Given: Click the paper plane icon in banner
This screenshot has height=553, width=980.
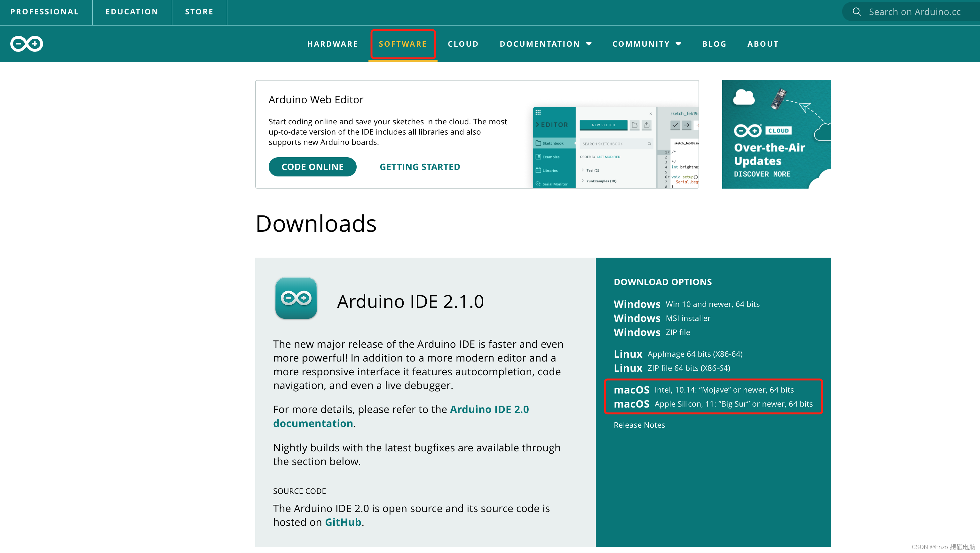Looking at the screenshot, I should (x=805, y=107).
